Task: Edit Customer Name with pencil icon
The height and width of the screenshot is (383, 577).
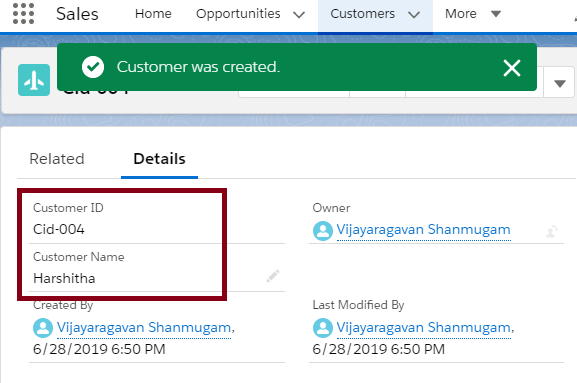Action: 273,276
